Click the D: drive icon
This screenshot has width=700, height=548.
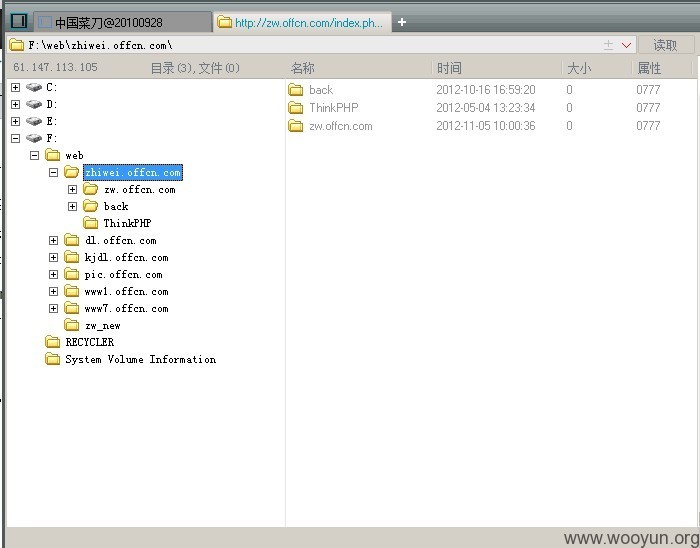click(34, 104)
